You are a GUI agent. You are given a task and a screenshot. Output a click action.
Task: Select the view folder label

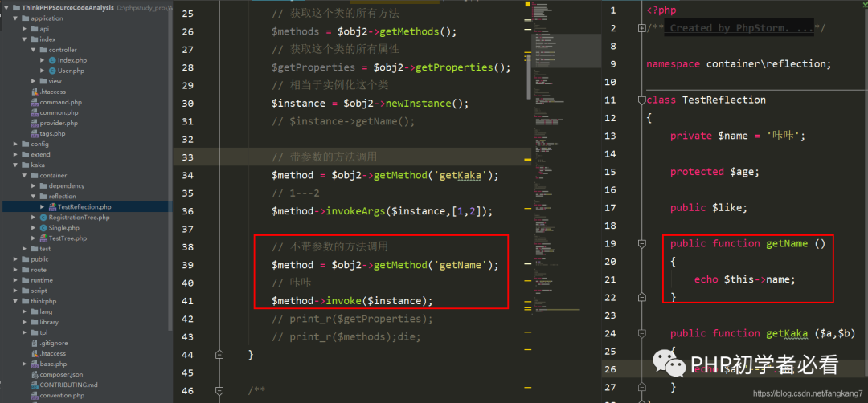[x=55, y=81]
